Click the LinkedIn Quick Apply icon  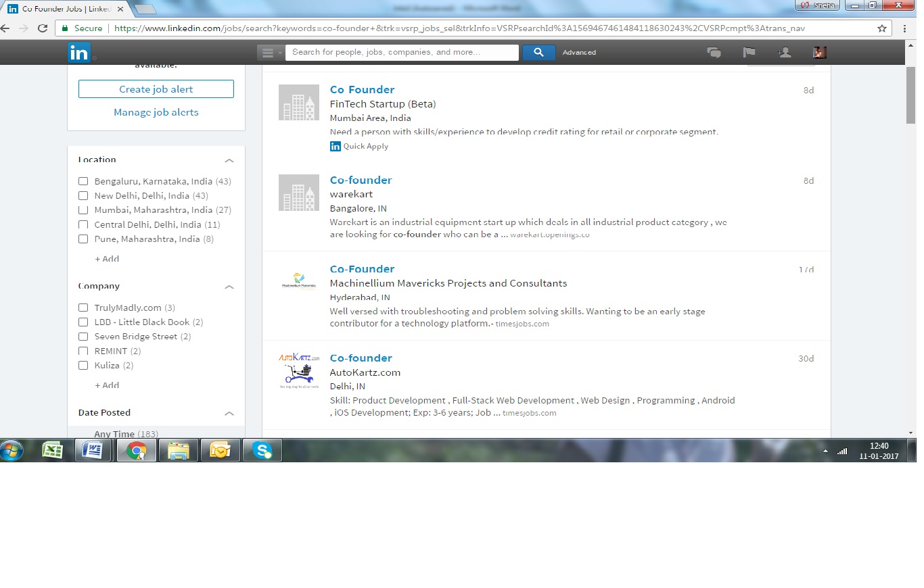pos(336,146)
